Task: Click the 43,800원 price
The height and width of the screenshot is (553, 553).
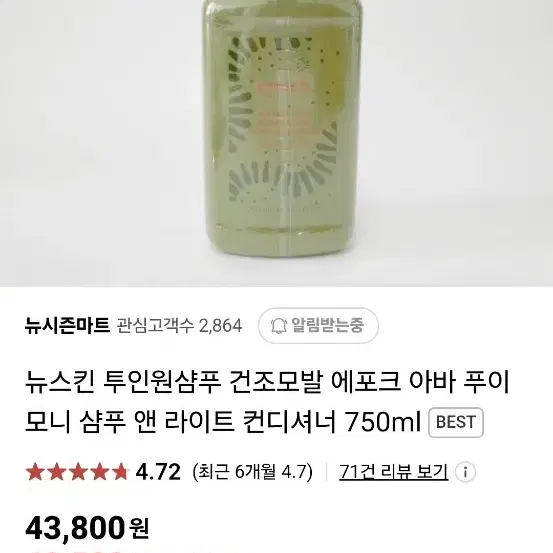Action: click(x=87, y=528)
